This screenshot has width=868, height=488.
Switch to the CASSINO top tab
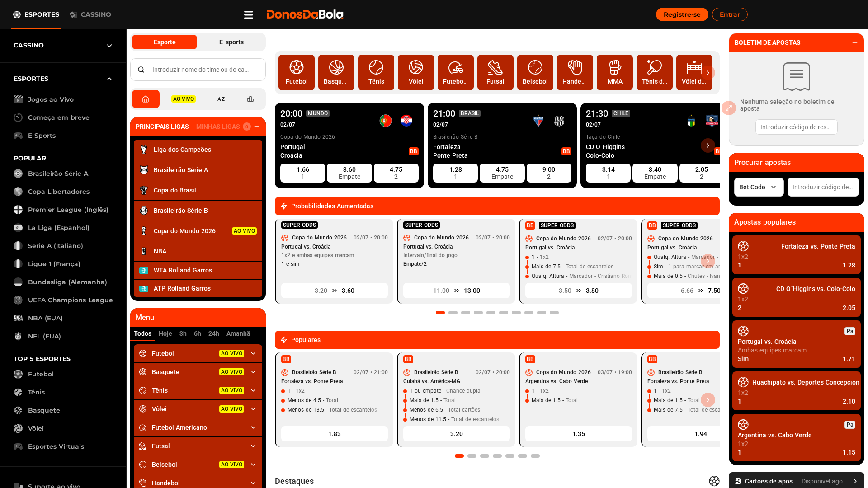[90, 14]
